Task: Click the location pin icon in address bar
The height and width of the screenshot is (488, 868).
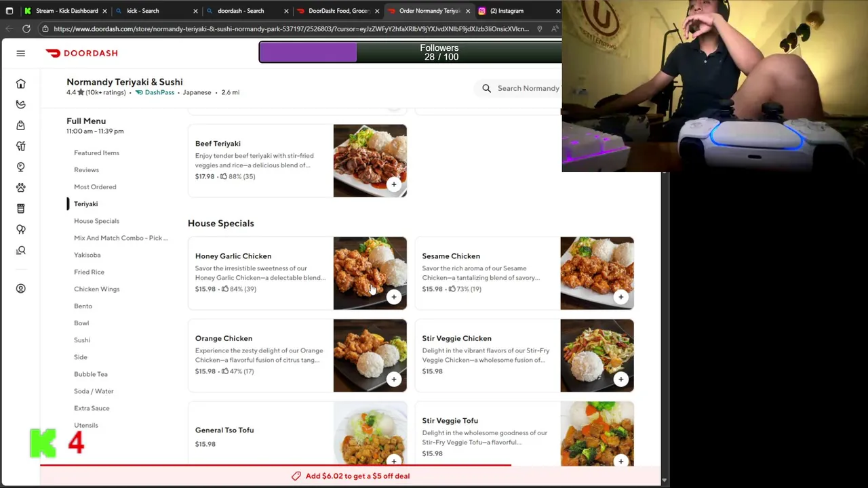Action: [539, 28]
